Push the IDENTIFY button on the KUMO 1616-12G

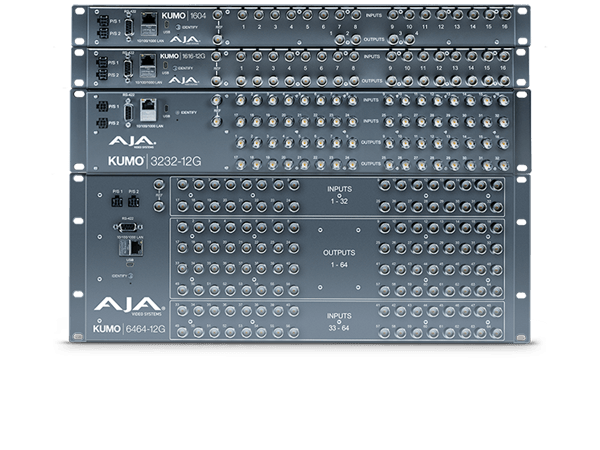(174, 68)
